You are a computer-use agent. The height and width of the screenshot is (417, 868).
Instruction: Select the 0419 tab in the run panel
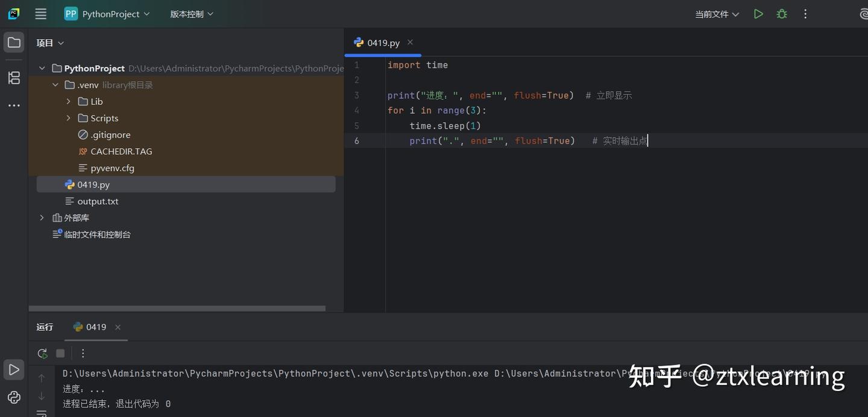[x=95, y=327]
